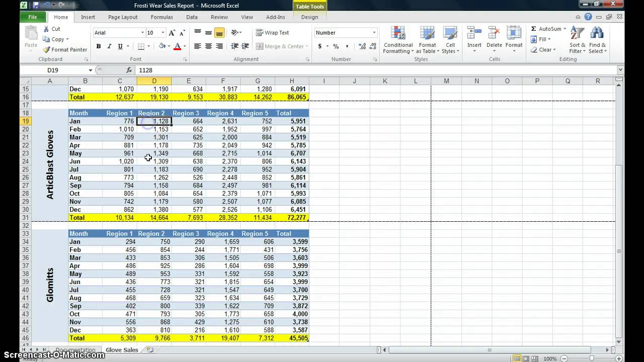
Task: Toggle Italic formatting
Action: pyautogui.click(x=109, y=46)
